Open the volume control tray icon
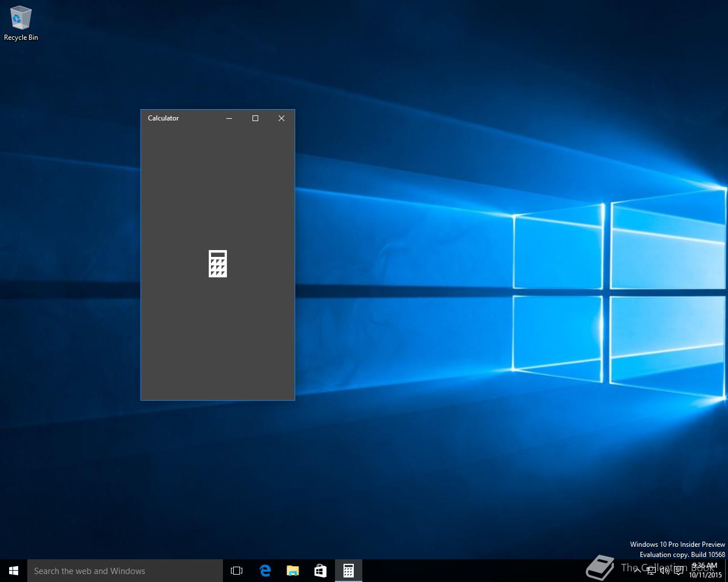Screen dimensions: 728x582 (x=664, y=571)
